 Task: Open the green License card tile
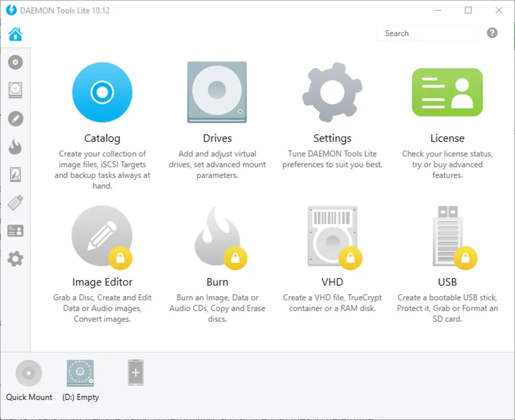coord(447,92)
